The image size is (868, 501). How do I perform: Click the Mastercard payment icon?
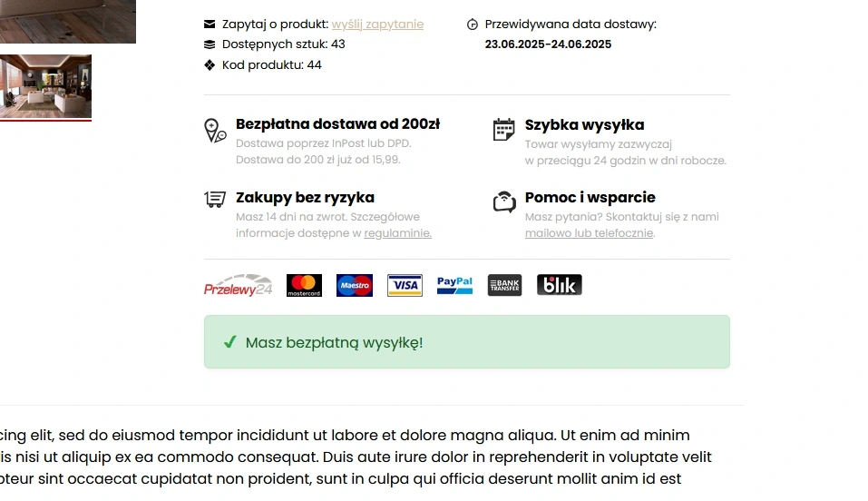point(304,286)
